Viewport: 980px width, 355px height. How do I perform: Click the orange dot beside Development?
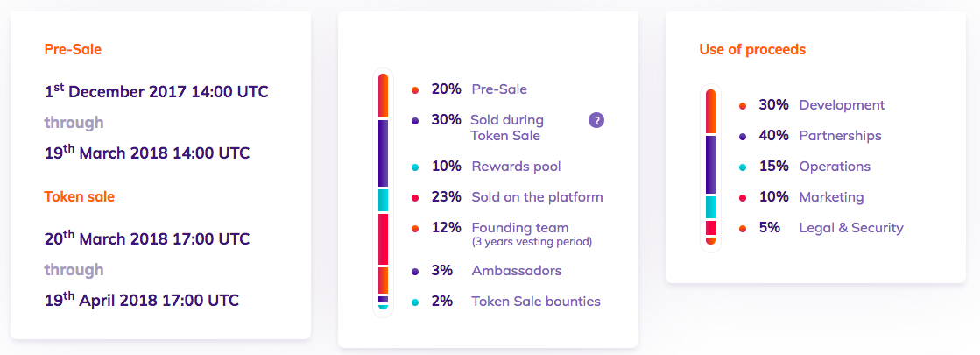tap(743, 106)
